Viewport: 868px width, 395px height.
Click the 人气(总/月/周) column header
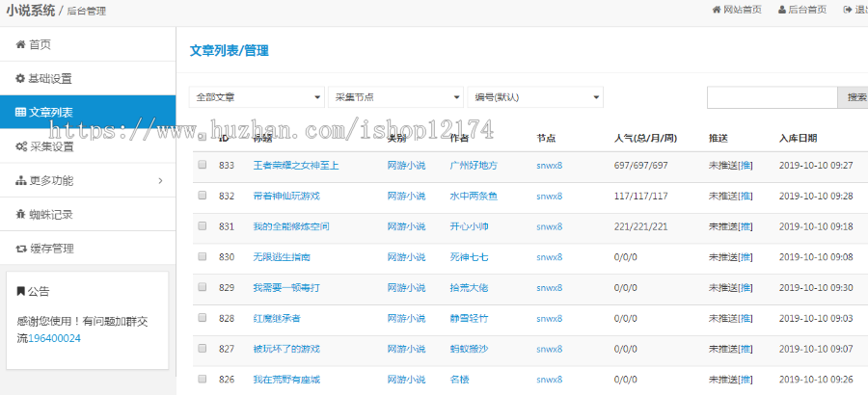point(645,139)
